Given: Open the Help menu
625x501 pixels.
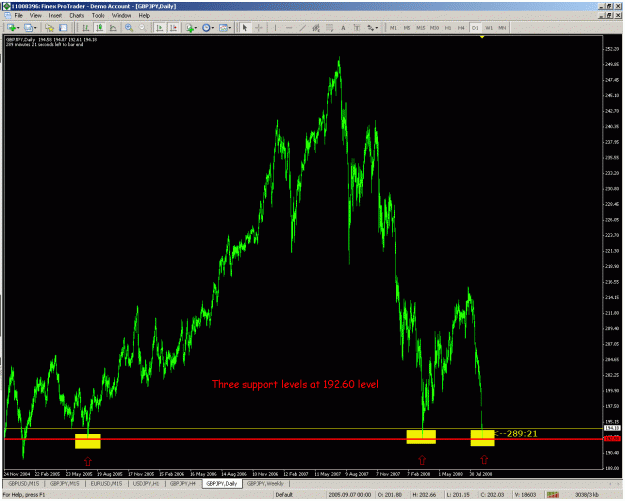Looking at the screenshot, I should tap(144, 16).
